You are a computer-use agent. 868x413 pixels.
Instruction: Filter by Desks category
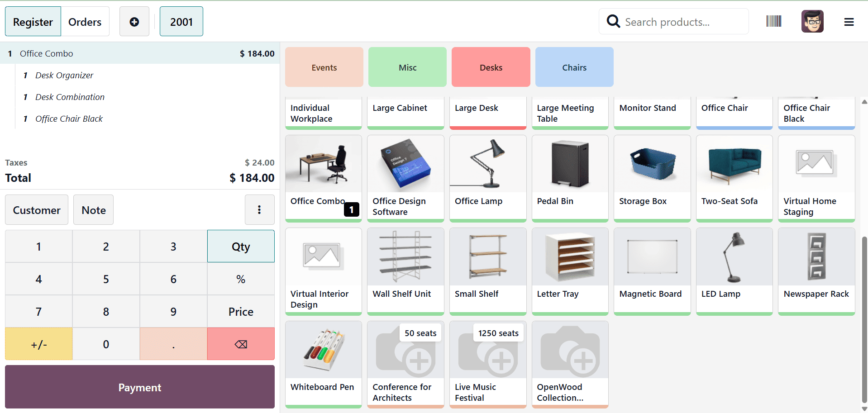tap(491, 67)
